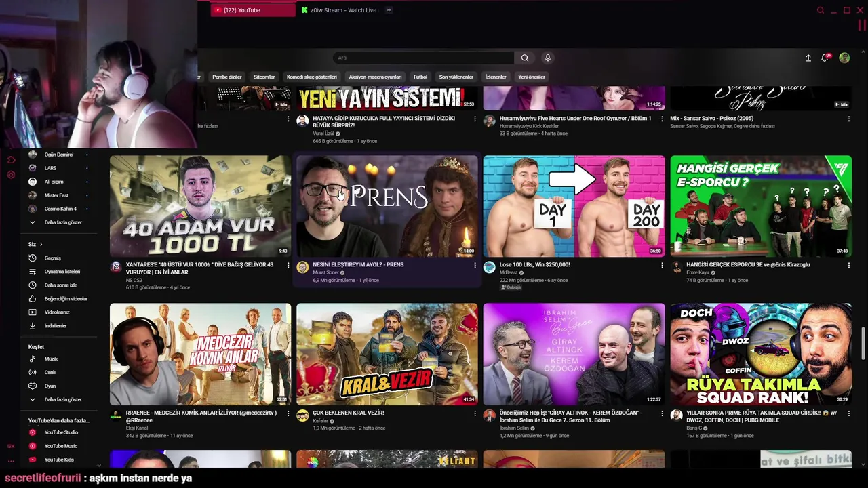Play the RÜYA TAKIMLA SQUAD RANK thumbnail
The width and height of the screenshot is (868, 488).
click(761, 354)
